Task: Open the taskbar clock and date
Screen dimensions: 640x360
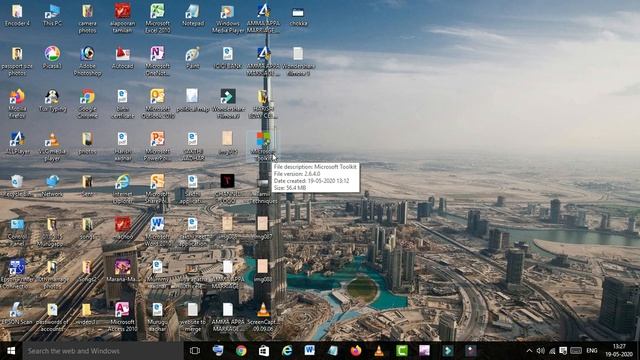Action: tap(619, 351)
